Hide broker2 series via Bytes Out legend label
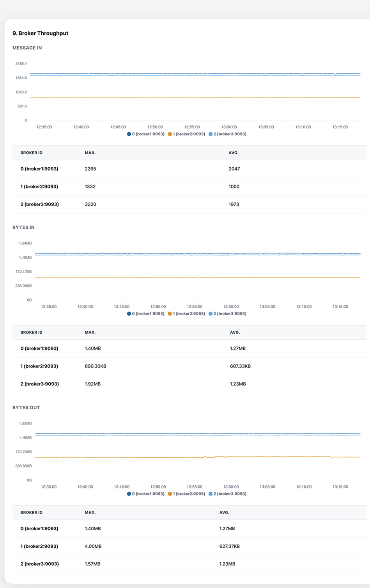Image resolution: width=370 pixels, height=588 pixels. 189,494
